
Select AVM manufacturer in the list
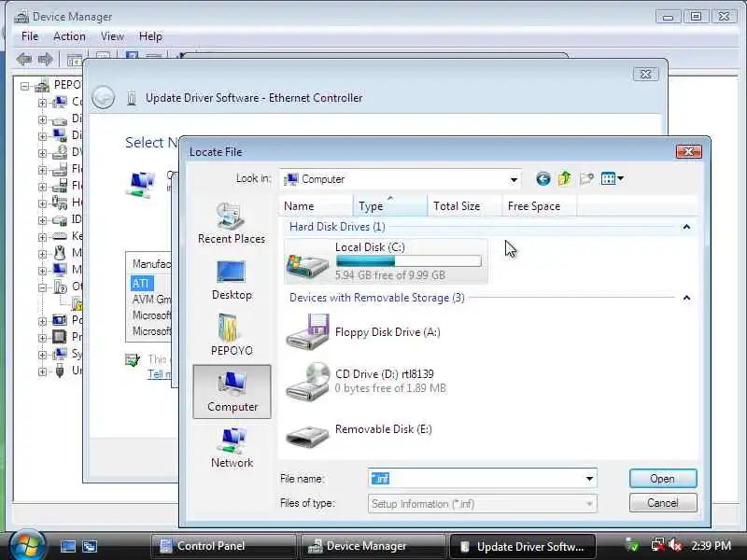(151, 300)
